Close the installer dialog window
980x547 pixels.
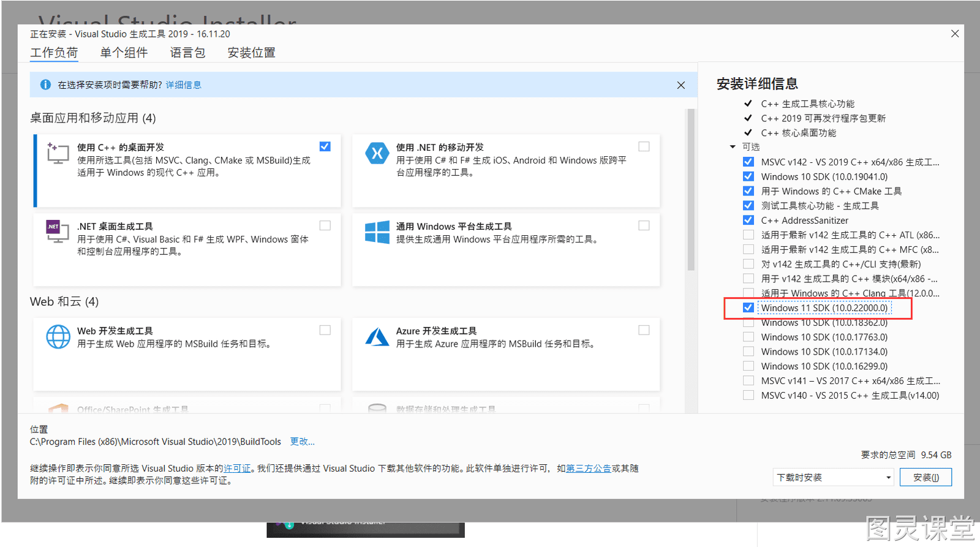pyautogui.click(x=955, y=34)
